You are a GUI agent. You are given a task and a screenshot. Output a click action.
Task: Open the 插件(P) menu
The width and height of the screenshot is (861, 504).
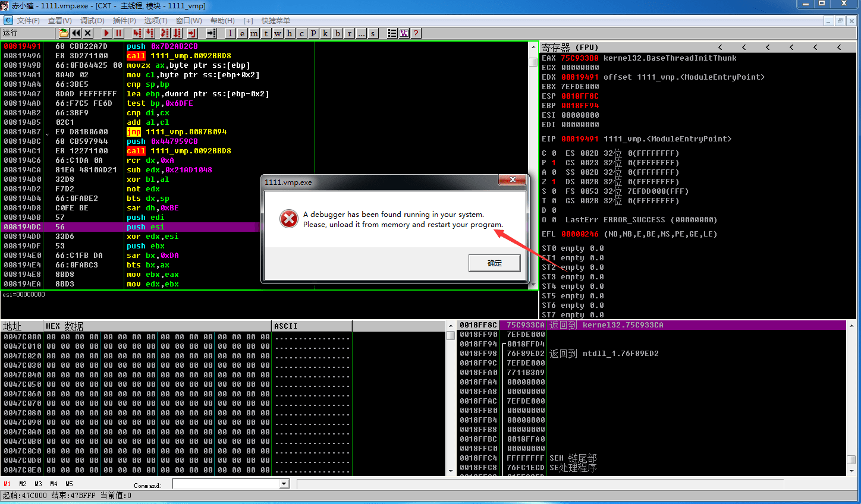(x=124, y=21)
